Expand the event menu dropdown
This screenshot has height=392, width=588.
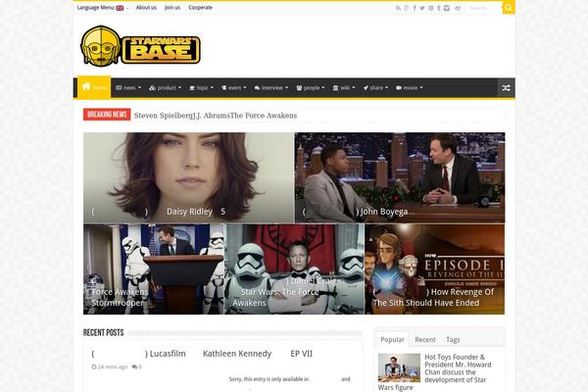coord(233,88)
